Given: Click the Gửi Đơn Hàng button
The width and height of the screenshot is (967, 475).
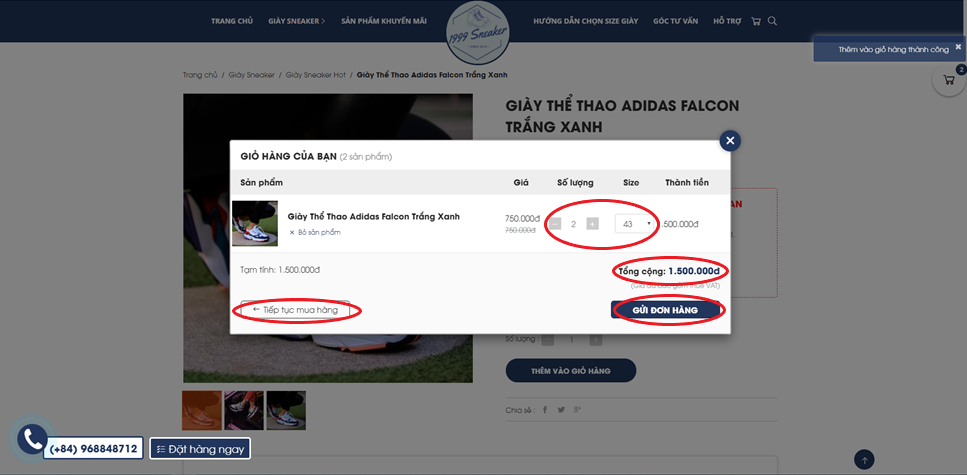Looking at the screenshot, I should [x=665, y=310].
